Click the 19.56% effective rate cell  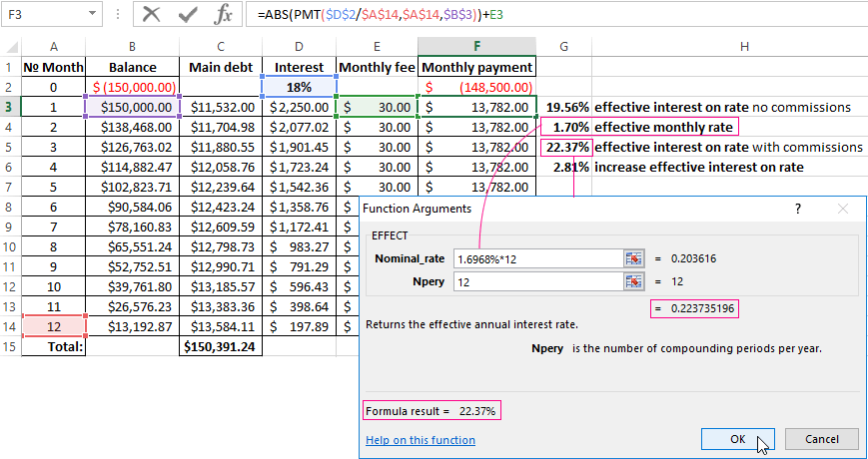[563, 108]
